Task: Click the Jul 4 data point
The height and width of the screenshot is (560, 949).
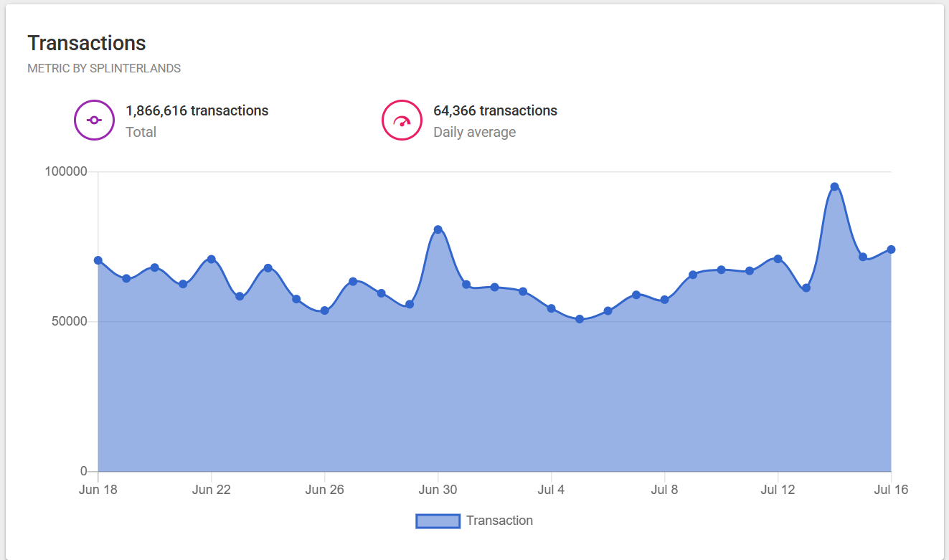Action: (x=551, y=308)
